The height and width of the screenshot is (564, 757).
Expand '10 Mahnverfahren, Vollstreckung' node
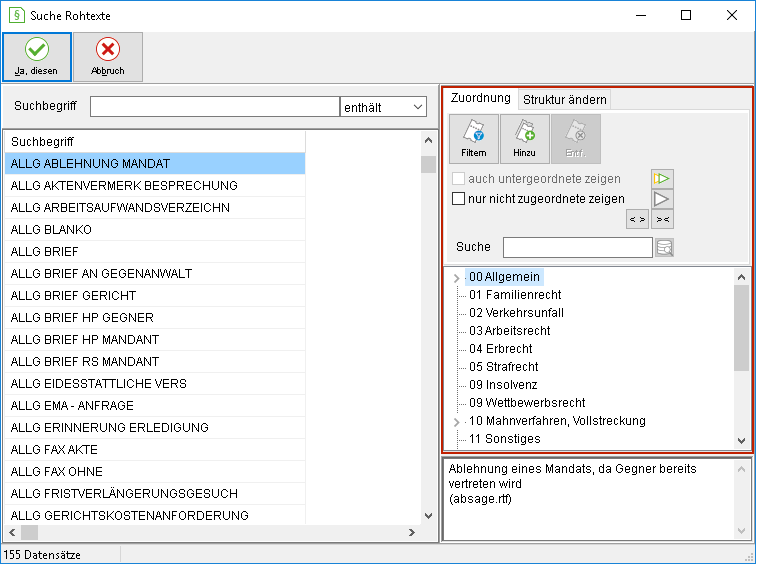pyautogui.click(x=456, y=422)
